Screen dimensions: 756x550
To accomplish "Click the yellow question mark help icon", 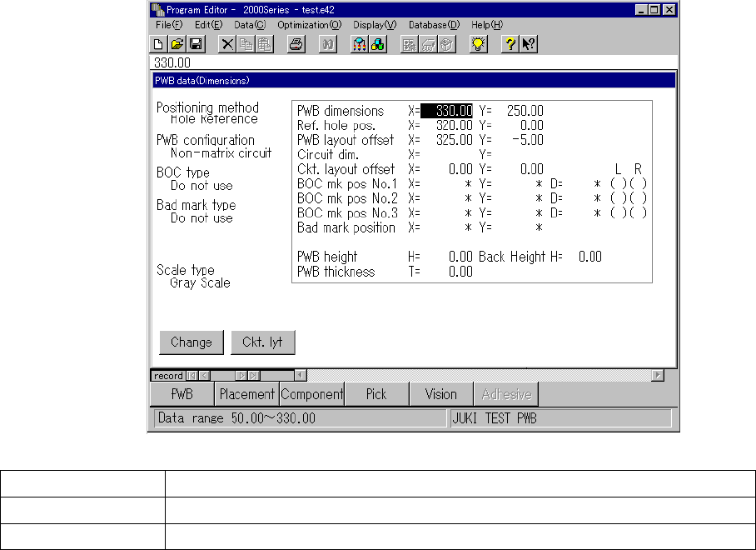I will 510,45.
